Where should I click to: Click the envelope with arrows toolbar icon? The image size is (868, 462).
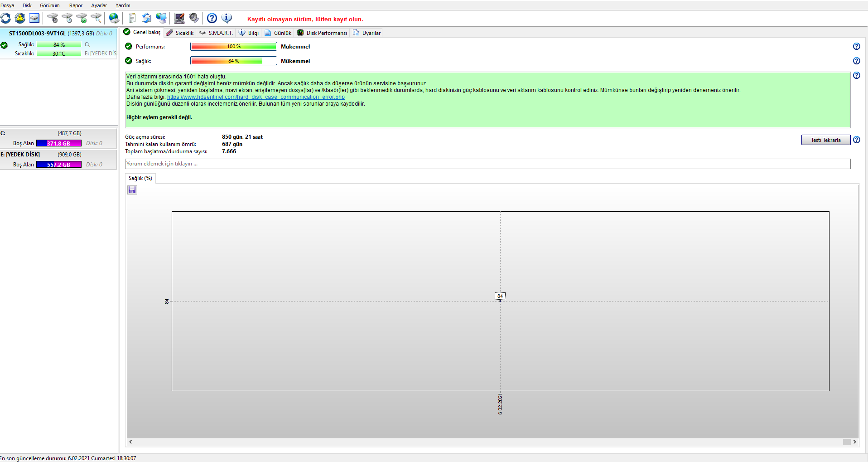(146, 18)
